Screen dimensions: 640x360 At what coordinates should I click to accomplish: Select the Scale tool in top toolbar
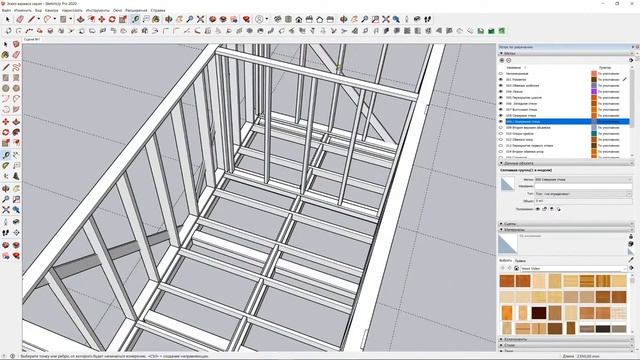tap(123, 19)
